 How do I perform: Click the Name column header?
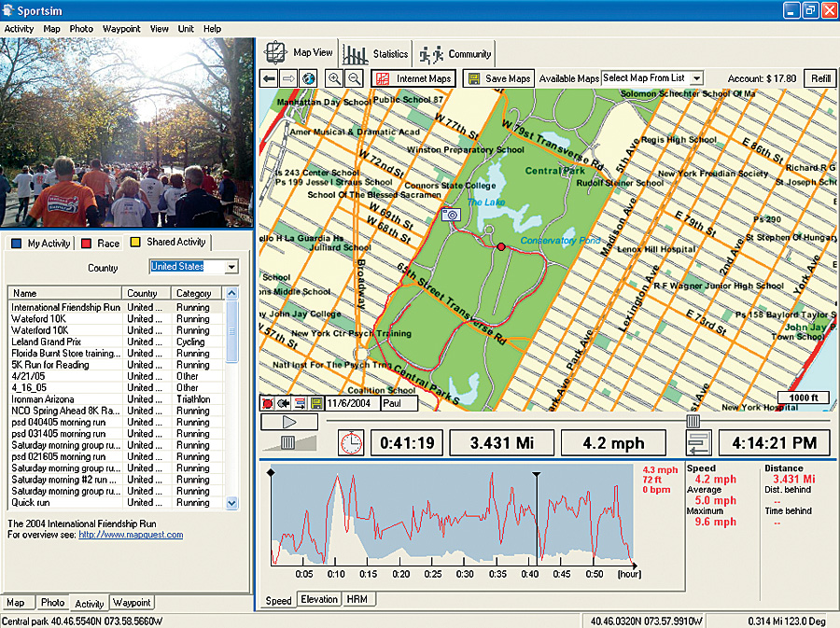64,293
